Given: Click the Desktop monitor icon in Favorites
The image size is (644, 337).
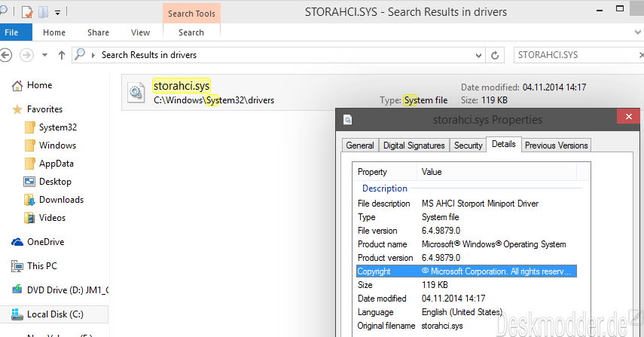Looking at the screenshot, I should 29,182.
